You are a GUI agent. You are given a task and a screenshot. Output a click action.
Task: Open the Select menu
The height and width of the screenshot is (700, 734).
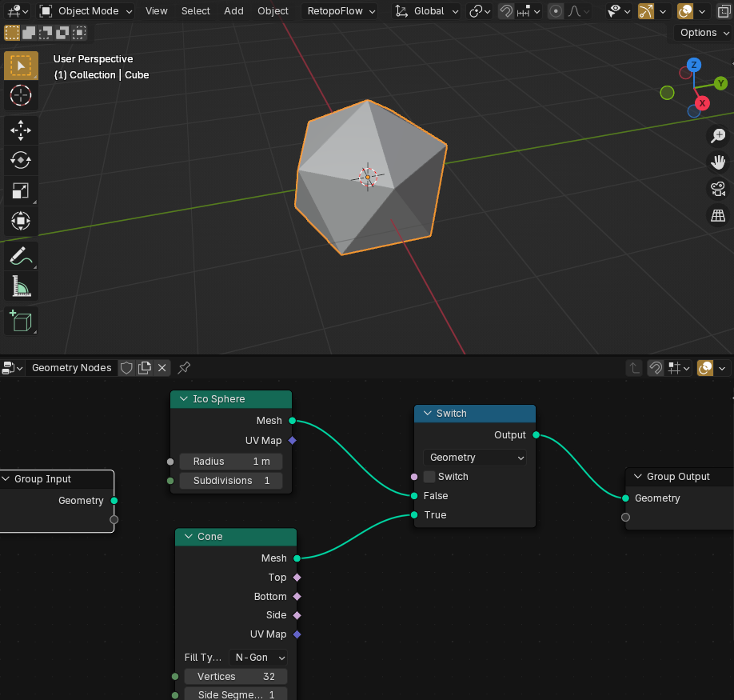coord(195,11)
